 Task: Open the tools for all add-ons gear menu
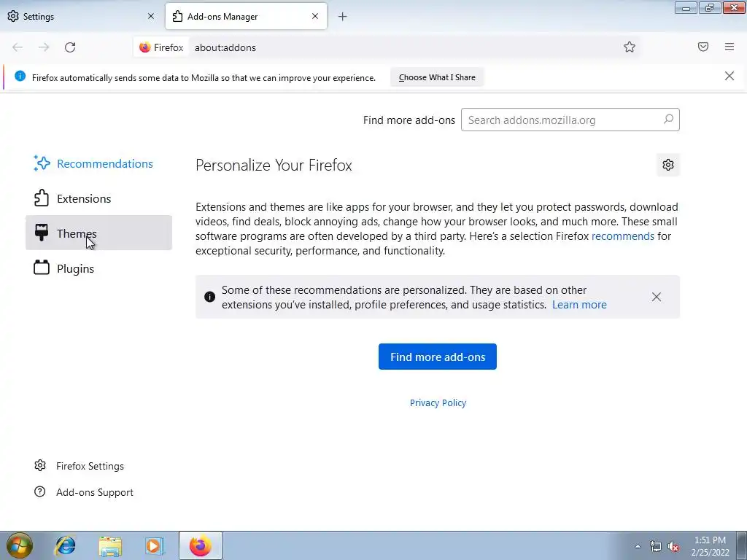click(668, 165)
